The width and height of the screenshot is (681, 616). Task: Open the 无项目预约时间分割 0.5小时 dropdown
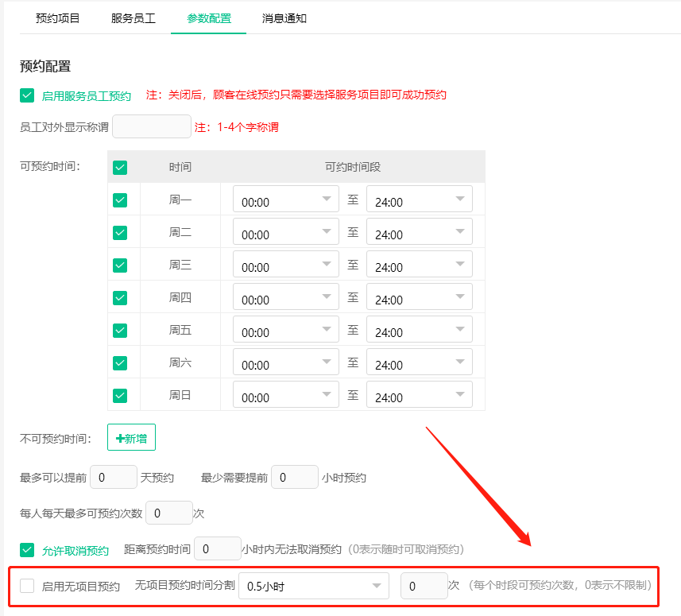(x=313, y=586)
